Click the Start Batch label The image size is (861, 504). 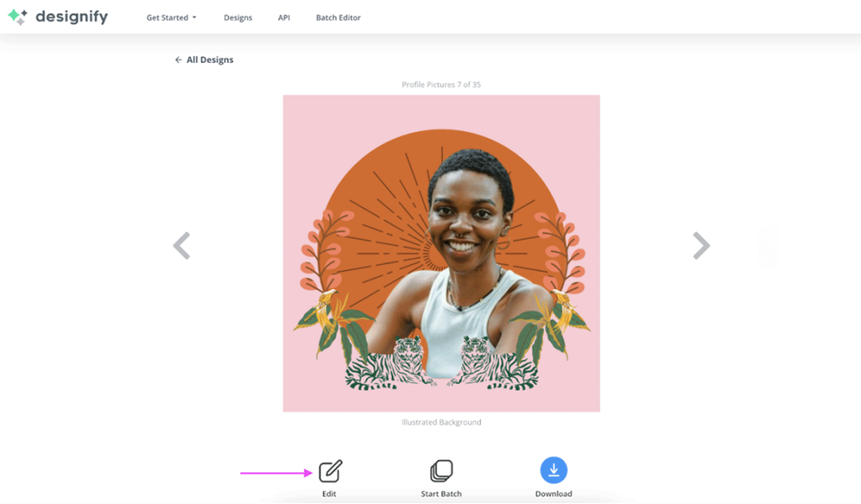coord(441,494)
